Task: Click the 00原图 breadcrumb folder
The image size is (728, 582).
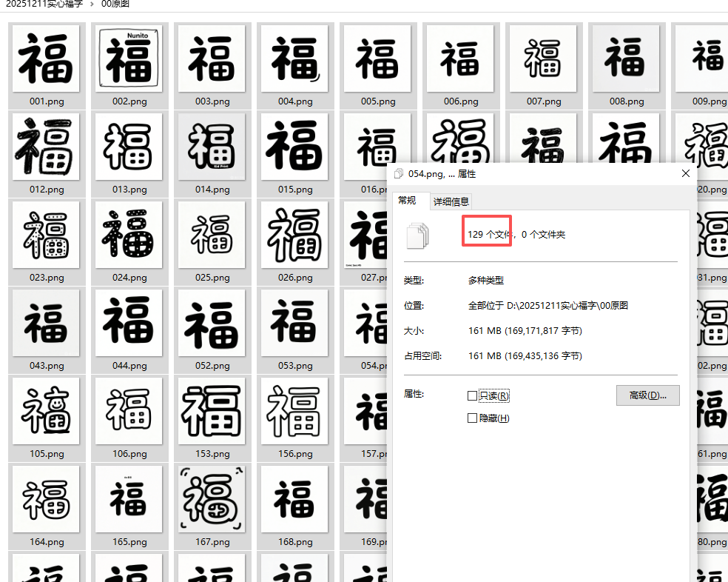Action: 115,4
